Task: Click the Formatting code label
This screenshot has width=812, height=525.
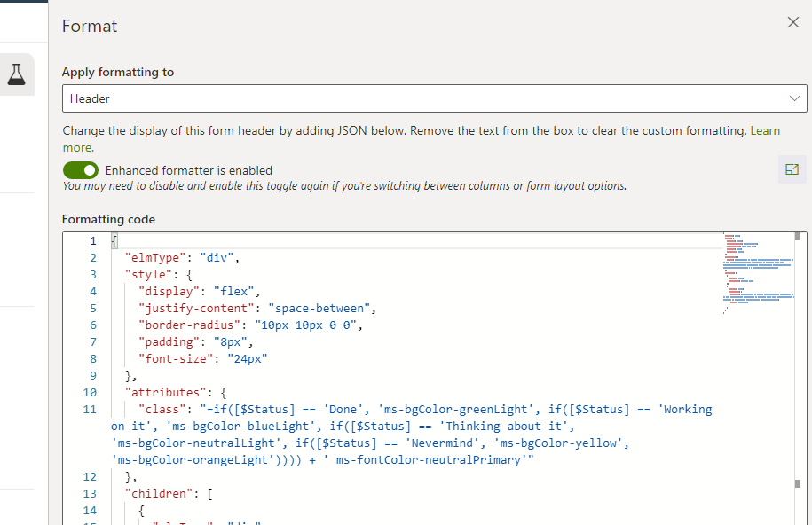Action: [109, 220]
